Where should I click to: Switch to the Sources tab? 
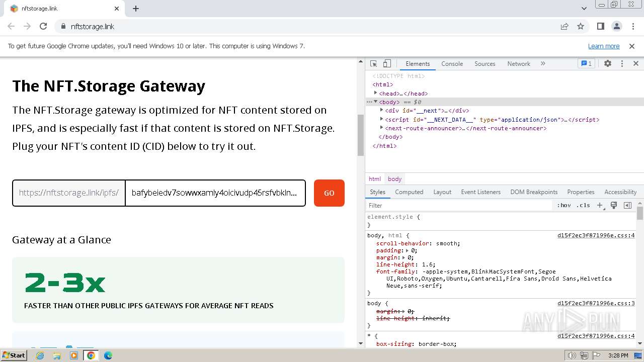tap(485, 64)
